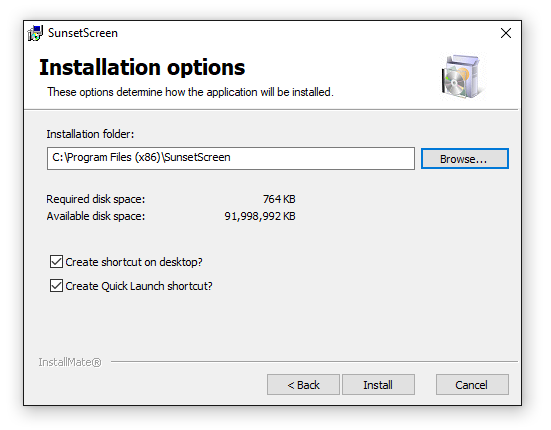Screen dimensions: 551x430
Task: Click the Installation options heading
Action: [x=142, y=67]
